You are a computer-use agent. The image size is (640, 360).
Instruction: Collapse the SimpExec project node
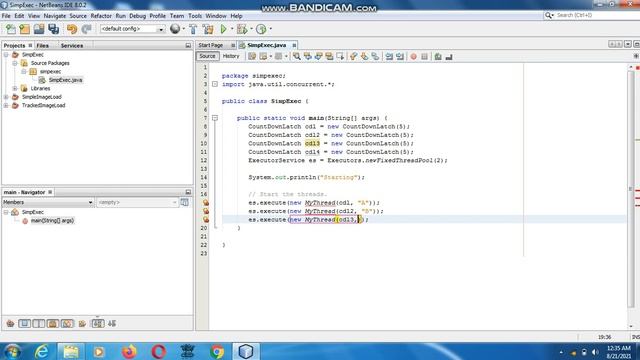[x=6, y=54]
